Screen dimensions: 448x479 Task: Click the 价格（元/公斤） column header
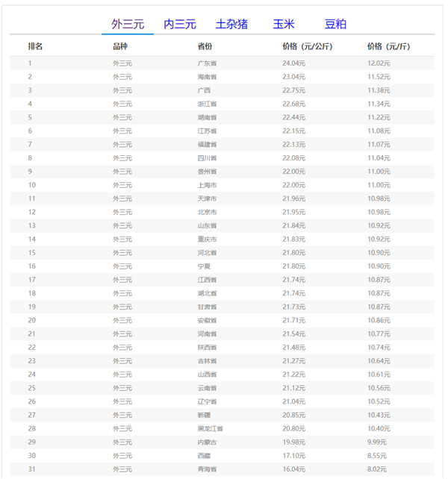[308, 46]
